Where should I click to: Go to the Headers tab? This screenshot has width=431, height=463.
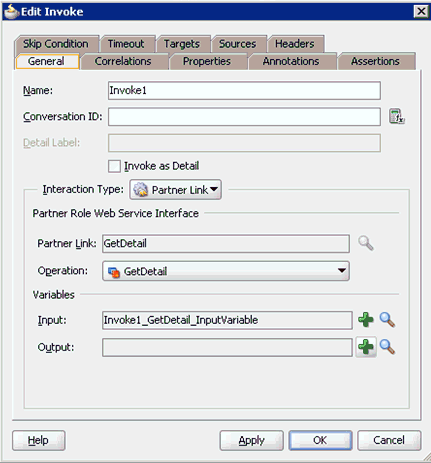[x=295, y=44]
